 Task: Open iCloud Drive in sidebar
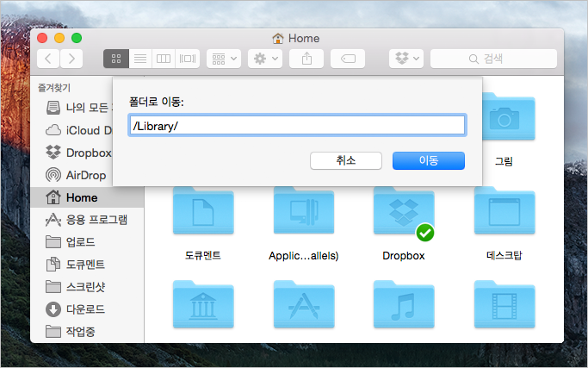coord(78,130)
